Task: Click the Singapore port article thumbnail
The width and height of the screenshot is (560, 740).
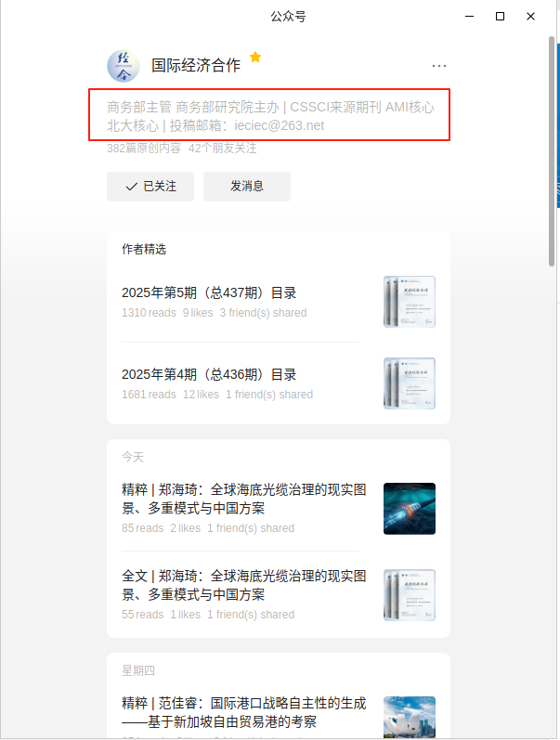Action: click(x=410, y=717)
